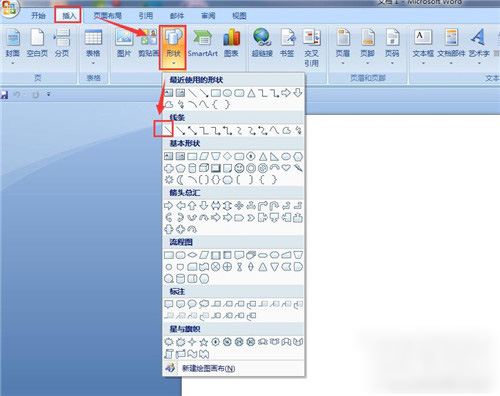
Task: Click the save icon in quick access toolbar
Action: tap(4, 95)
